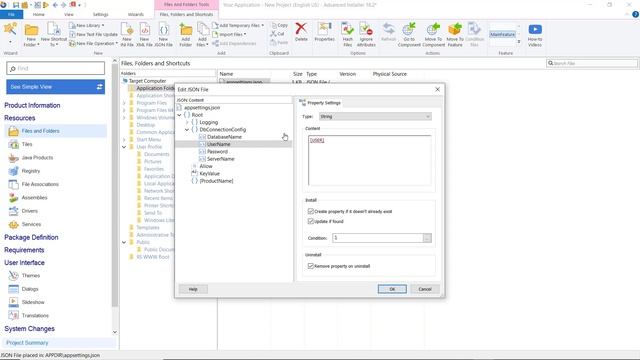This screenshot has height=360, width=640.
Task: Click the Find search box
Action: click(x=56, y=68)
